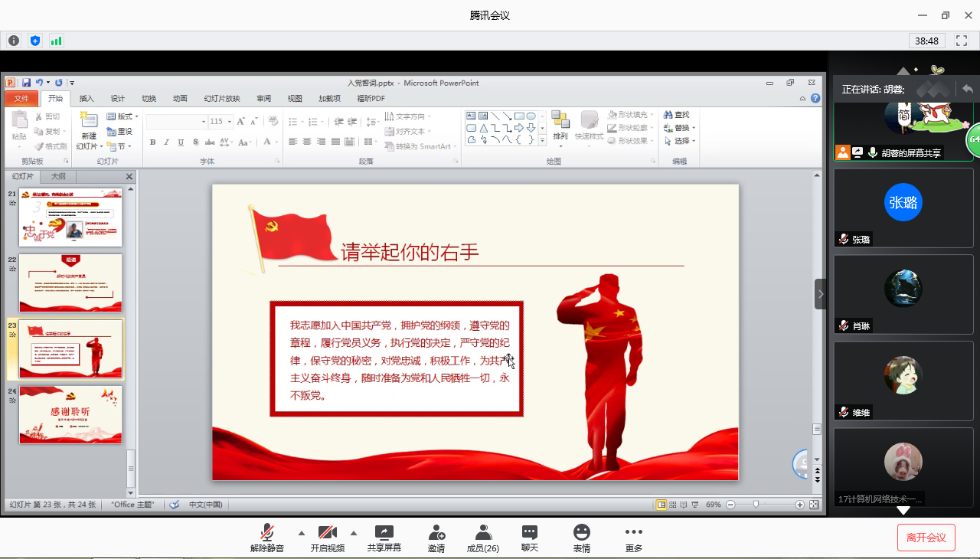
Task: Select the straight Line shape in gallery
Action: pos(495,116)
